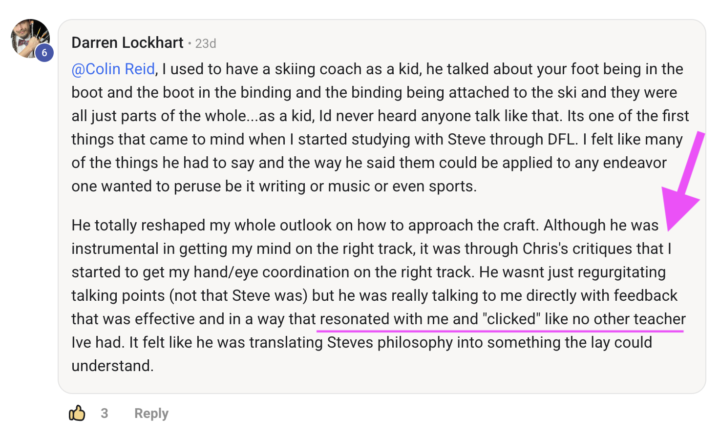Follow the @Colin Reid mention link
The image size is (720, 436).
(114, 69)
